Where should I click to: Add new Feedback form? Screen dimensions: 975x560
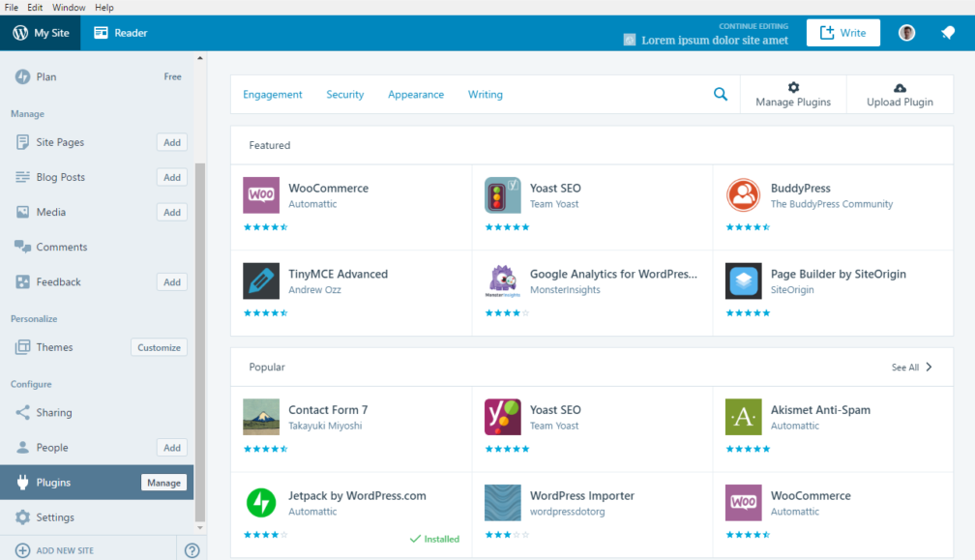[171, 282]
